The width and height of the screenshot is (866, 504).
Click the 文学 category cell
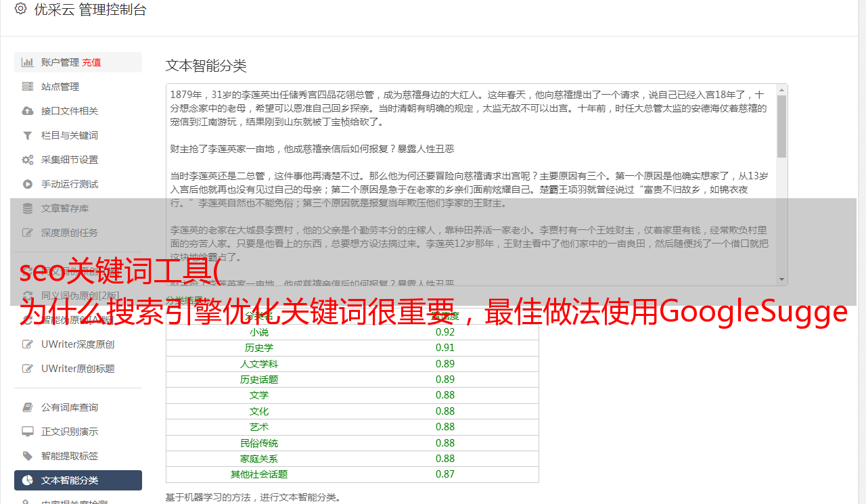coord(259,395)
